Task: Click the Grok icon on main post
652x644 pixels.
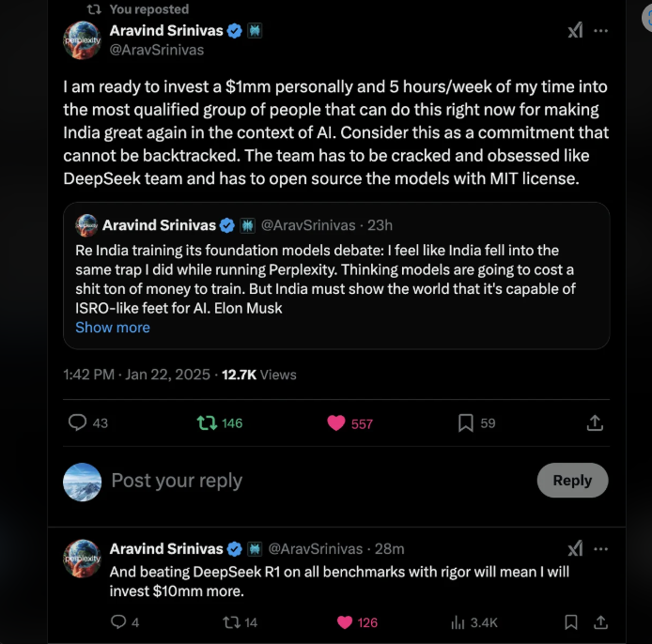Action: pos(575,30)
